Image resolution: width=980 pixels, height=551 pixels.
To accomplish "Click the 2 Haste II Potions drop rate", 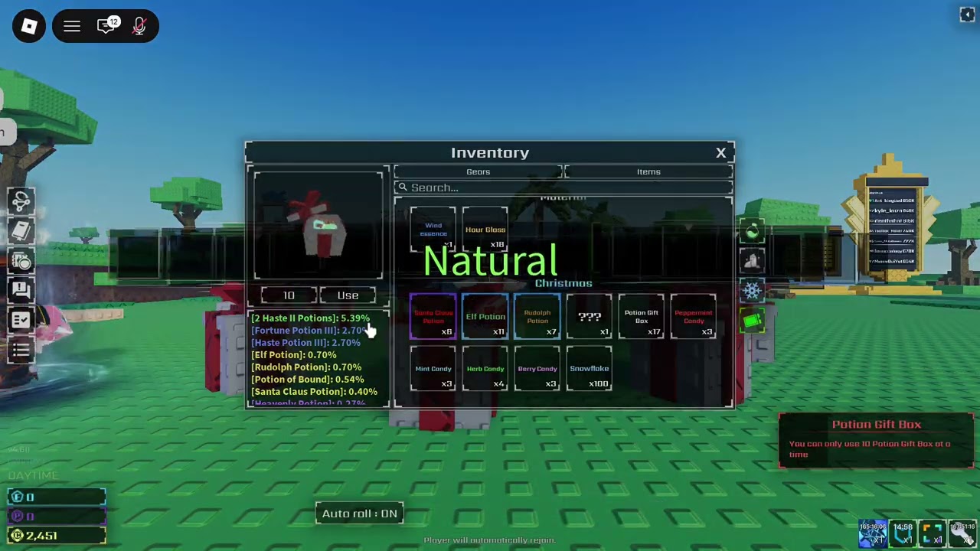I will (x=310, y=318).
